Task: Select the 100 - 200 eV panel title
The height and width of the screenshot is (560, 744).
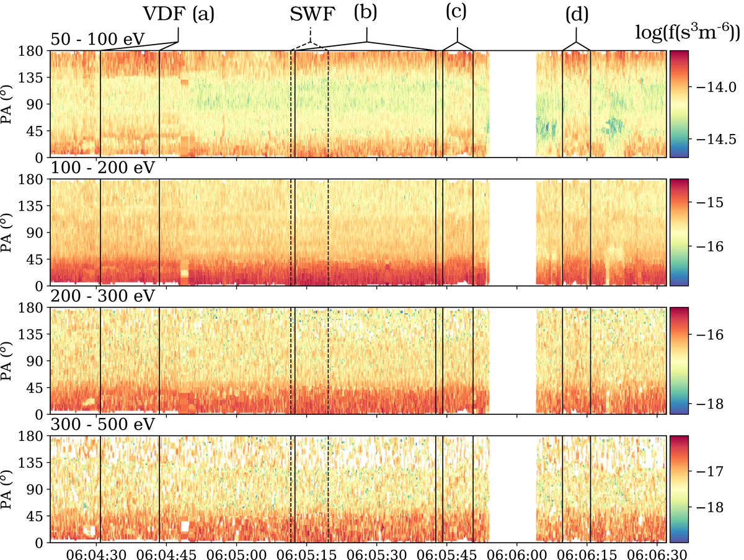Action: 102,168
